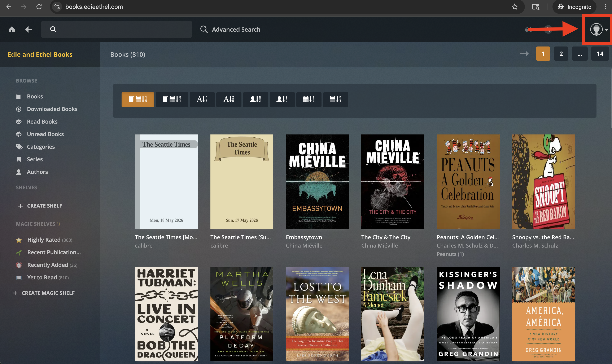This screenshot has width=612, height=364.
Task: Open Advanced Search
Action: point(230,30)
